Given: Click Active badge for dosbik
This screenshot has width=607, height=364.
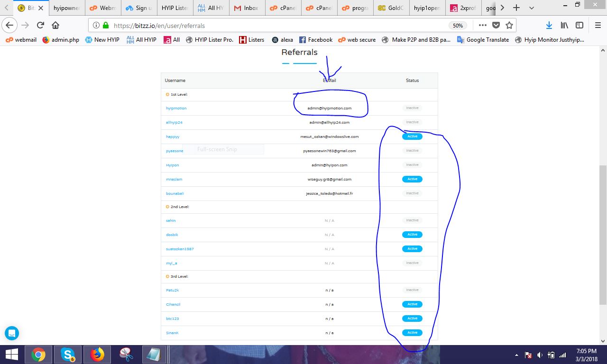Looking at the screenshot, I should [412, 235].
